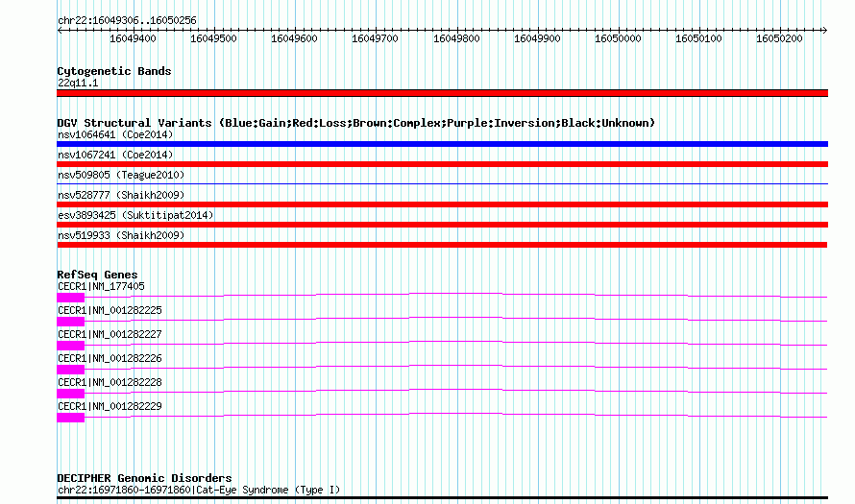Click the magenta exon block of NM_001282226

coord(70,369)
